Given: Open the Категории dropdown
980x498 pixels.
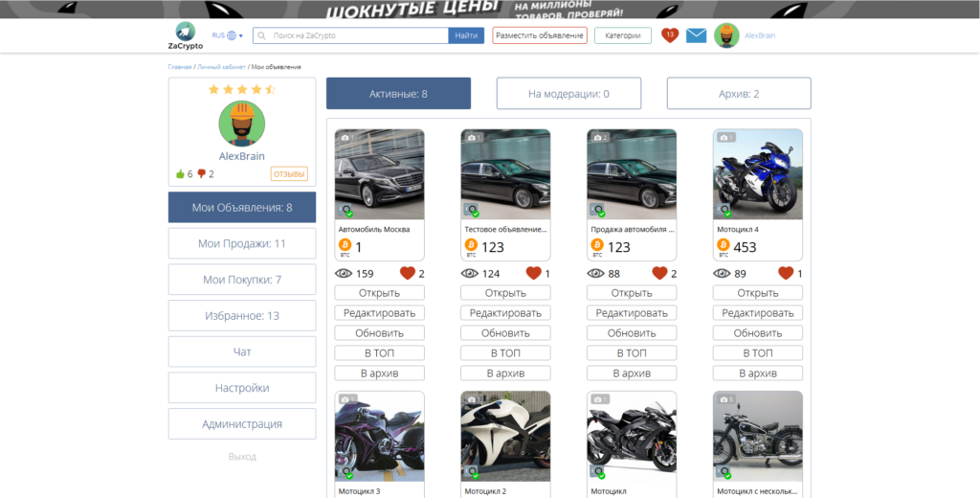Looking at the screenshot, I should tap(622, 35).
